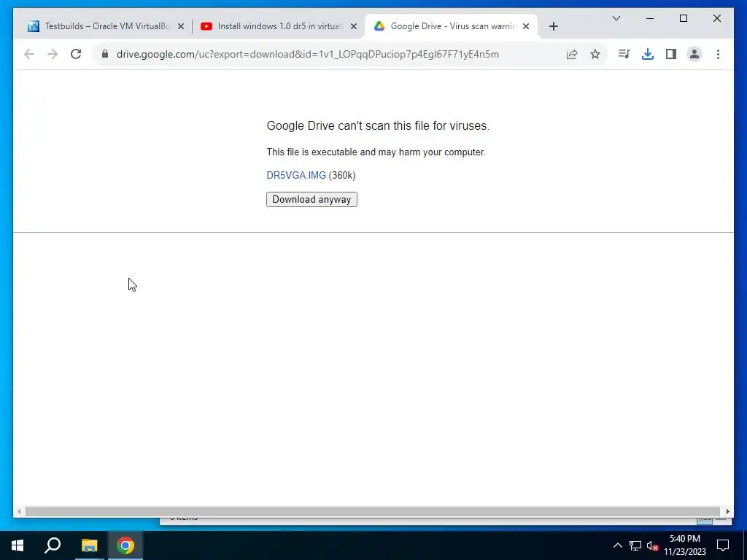This screenshot has height=560, width=747.
Task: Open a new tab with plus button
Action: coord(553,26)
